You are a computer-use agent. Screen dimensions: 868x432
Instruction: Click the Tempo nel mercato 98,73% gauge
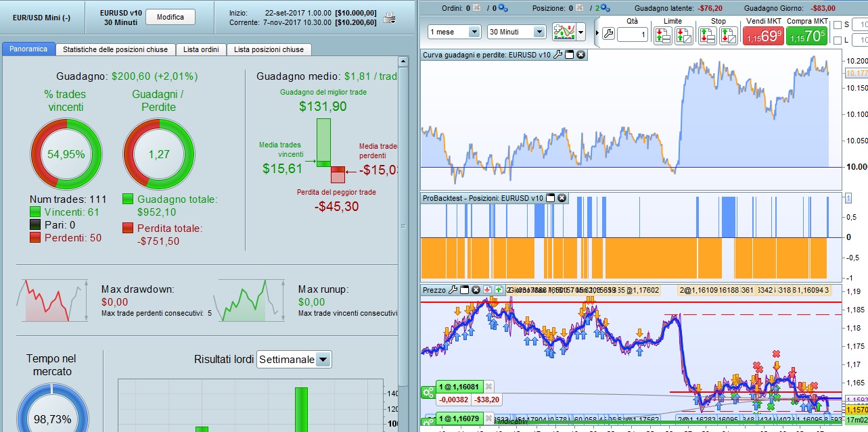tap(52, 418)
